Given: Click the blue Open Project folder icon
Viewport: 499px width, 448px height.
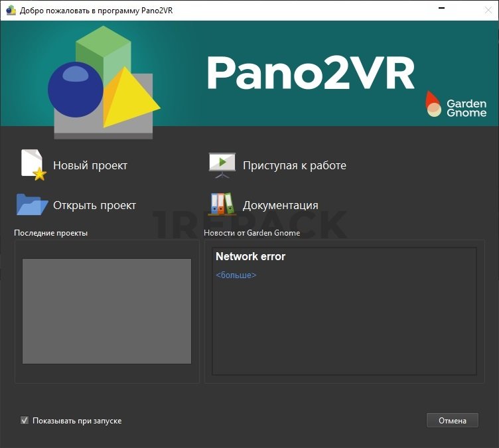Looking at the screenshot, I should (31, 204).
